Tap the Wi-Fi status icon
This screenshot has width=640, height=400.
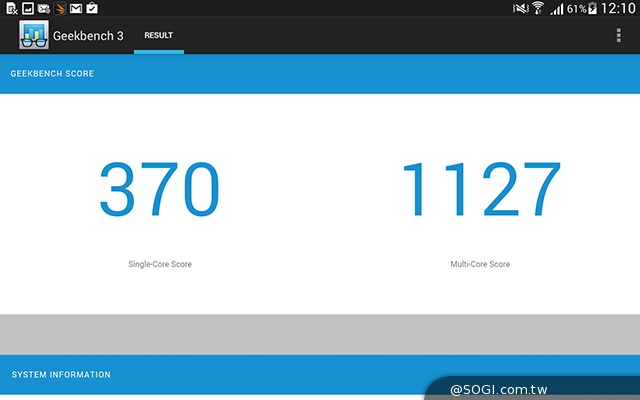click(x=537, y=8)
